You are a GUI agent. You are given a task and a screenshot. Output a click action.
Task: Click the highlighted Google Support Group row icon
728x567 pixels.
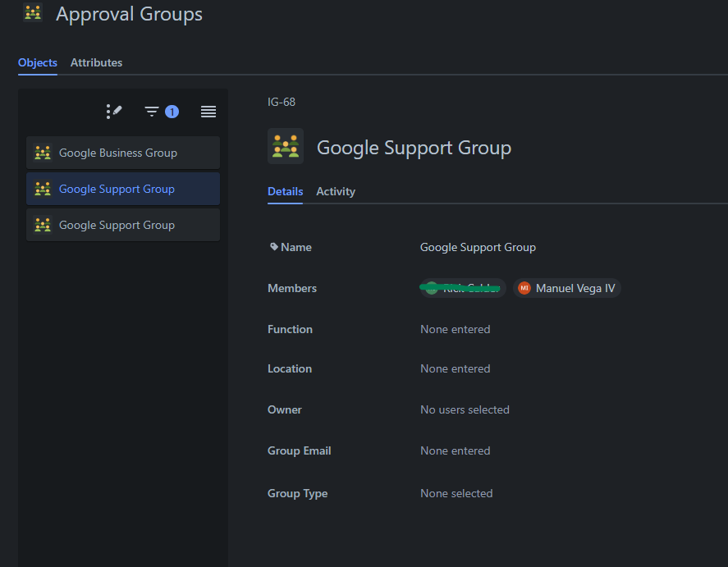[x=43, y=189]
